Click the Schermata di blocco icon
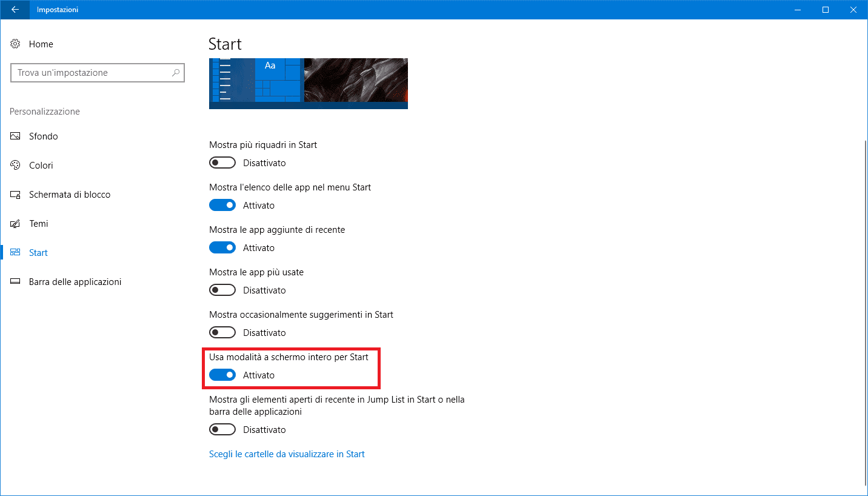Image resolution: width=868 pixels, height=496 pixels. [16, 195]
